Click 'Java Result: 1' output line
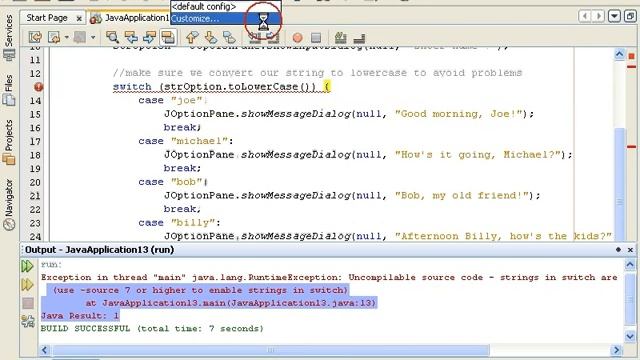This screenshot has width=640, height=360. 80,316
